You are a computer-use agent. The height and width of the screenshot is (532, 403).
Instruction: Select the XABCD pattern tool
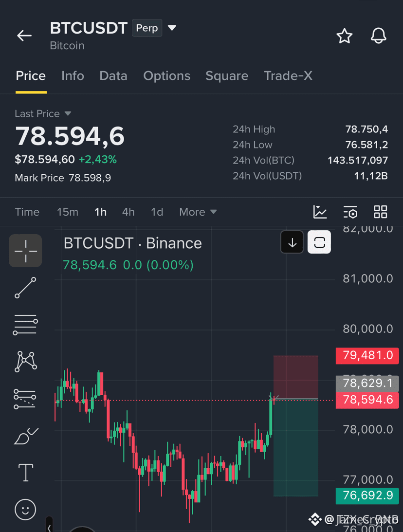(x=25, y=362)
